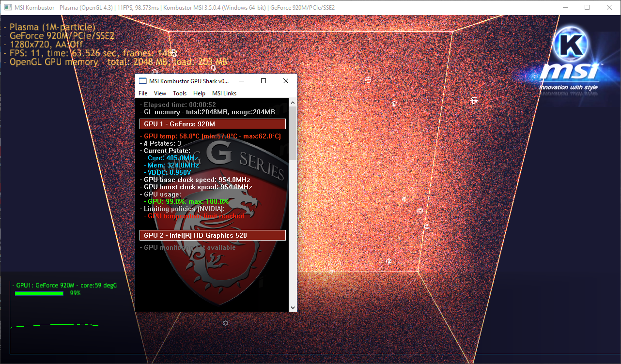The image size is (621, 364).
Task: Maximize the GPU Shark window
Action: (x=264, y=81)
